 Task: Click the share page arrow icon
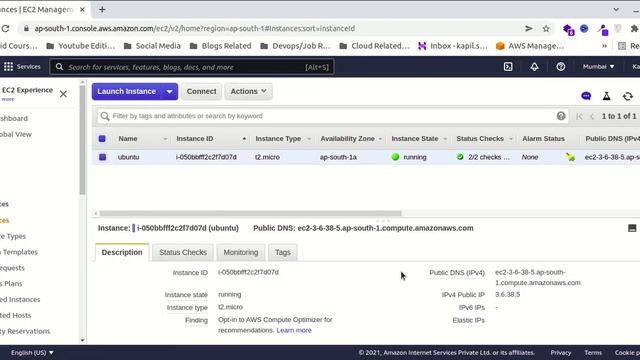click(529, 29)
